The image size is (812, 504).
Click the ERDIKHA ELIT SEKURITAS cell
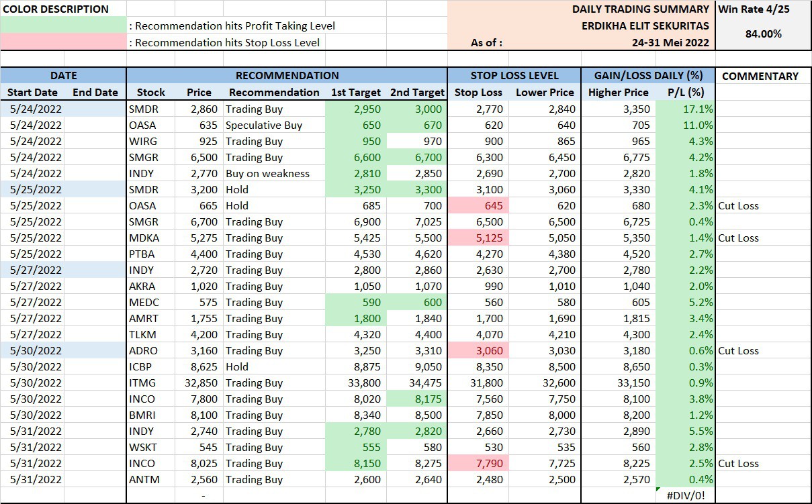645,26
